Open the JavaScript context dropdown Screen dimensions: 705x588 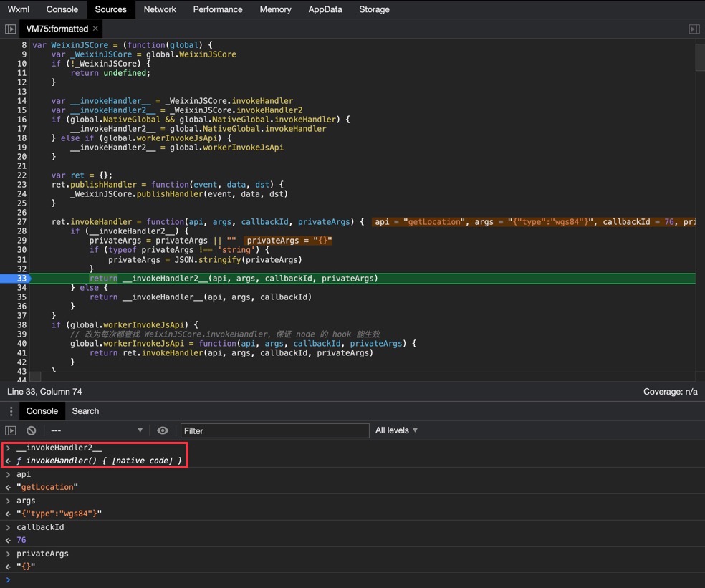96,430
